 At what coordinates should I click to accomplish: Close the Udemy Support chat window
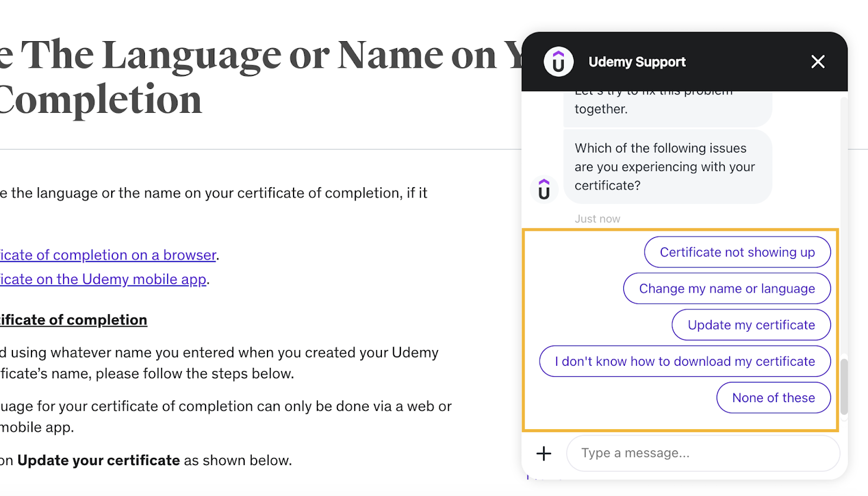818,62
